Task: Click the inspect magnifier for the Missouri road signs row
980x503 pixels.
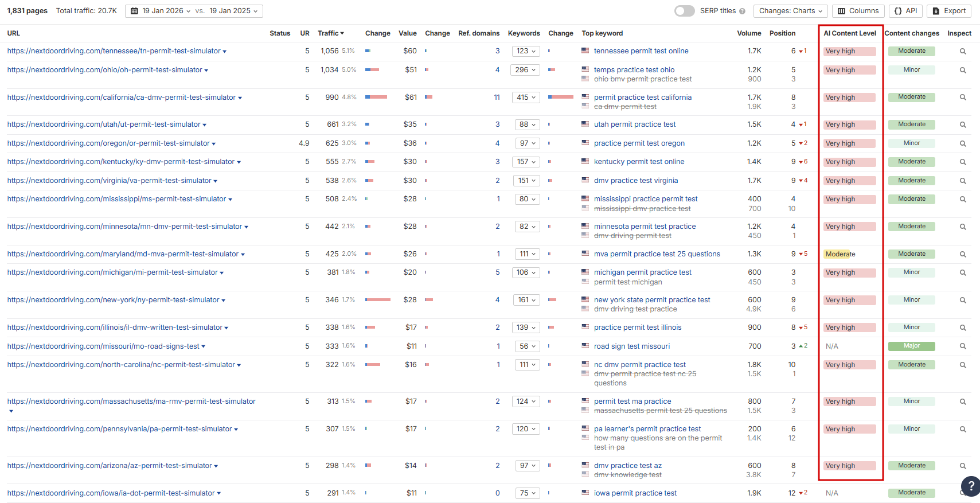Action: click(x=963, y=346)
